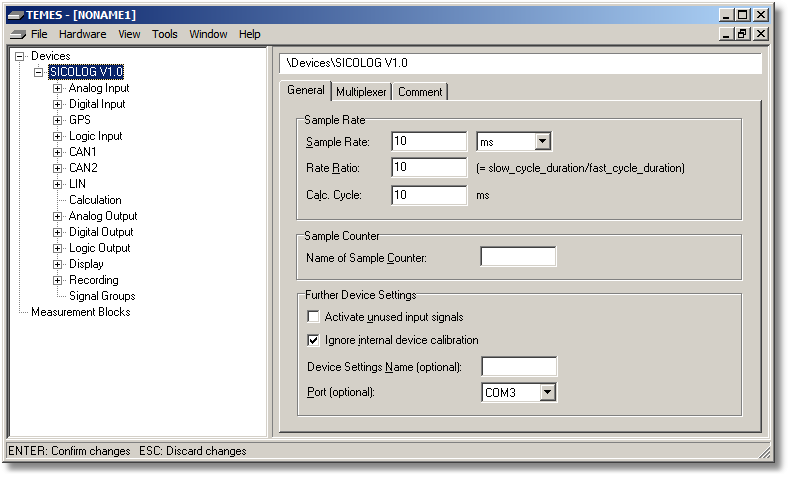The image size is (789, 477).
Task: Click the TEMES title bar application icon
Action: 16,15
